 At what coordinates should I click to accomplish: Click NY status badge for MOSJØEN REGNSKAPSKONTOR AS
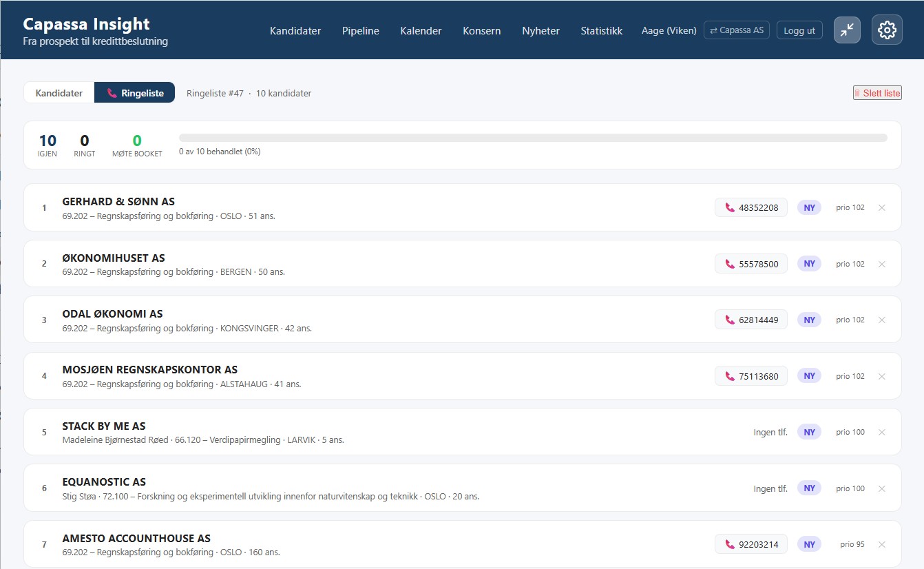[809, 376]
